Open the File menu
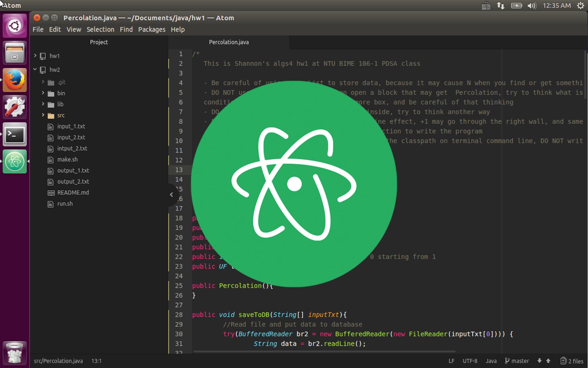Screen dimensions: 588x368 tap(38, 29)
